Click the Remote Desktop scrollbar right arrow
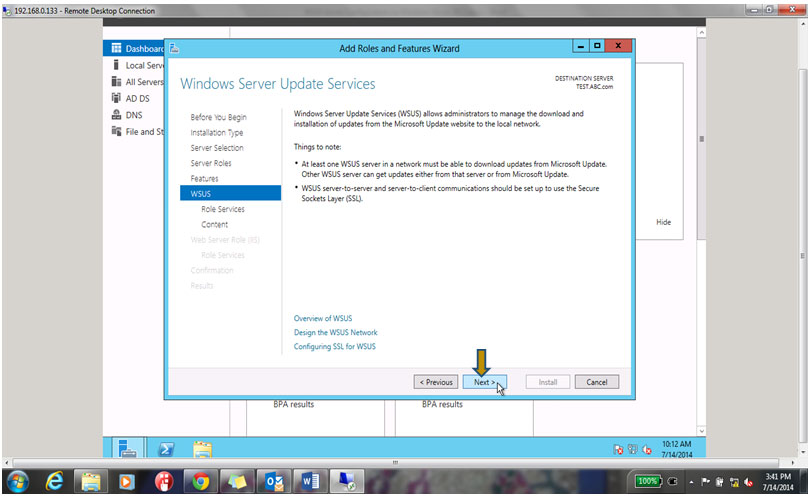Viewport: 808px width, 501px height. click(x=794, y=462)
